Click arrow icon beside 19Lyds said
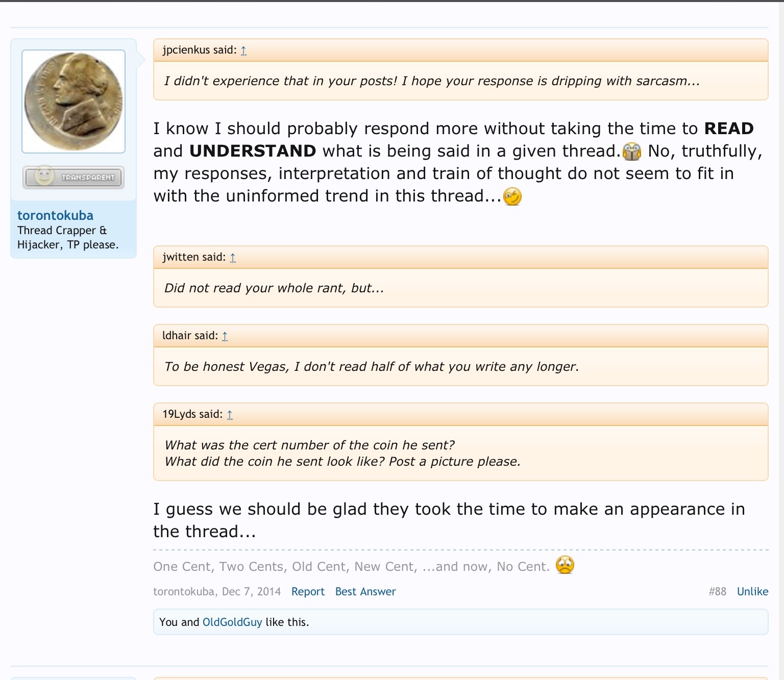 (x=230, y=415)
